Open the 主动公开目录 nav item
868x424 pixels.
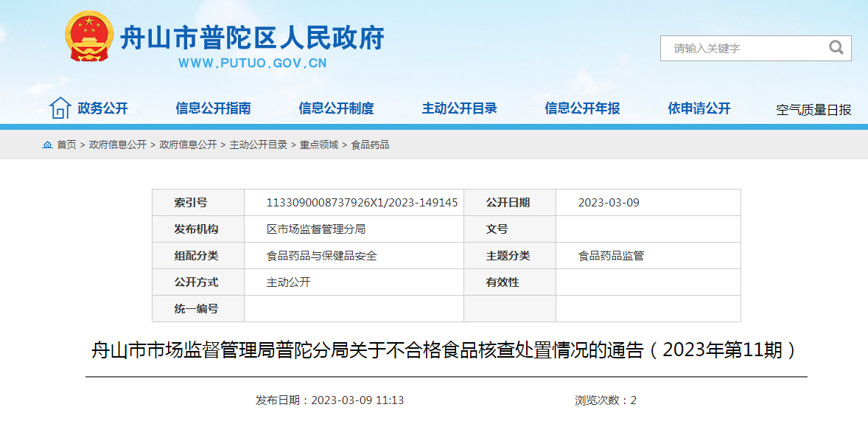(x=460, y=108)
